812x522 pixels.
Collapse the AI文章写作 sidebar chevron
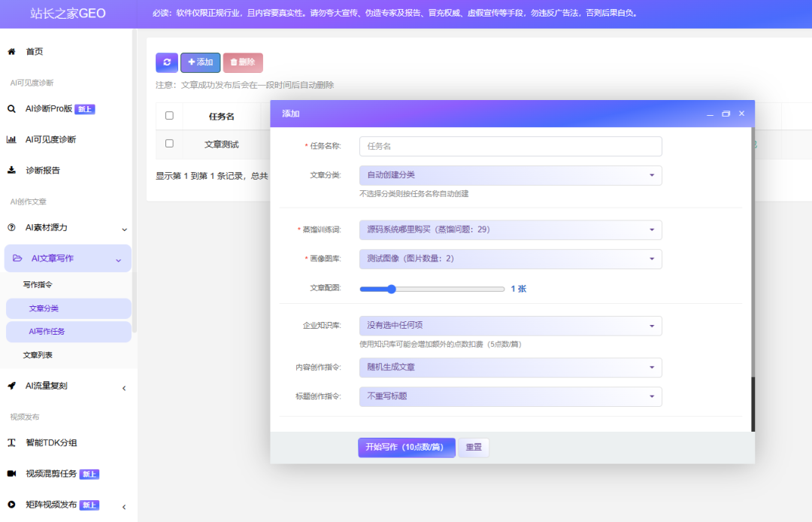point(119,260)
